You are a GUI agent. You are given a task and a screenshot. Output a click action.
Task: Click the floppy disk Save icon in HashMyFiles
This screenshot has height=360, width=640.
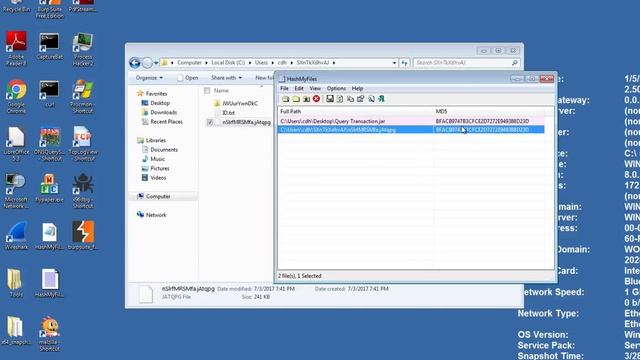(x=329, y=99)
